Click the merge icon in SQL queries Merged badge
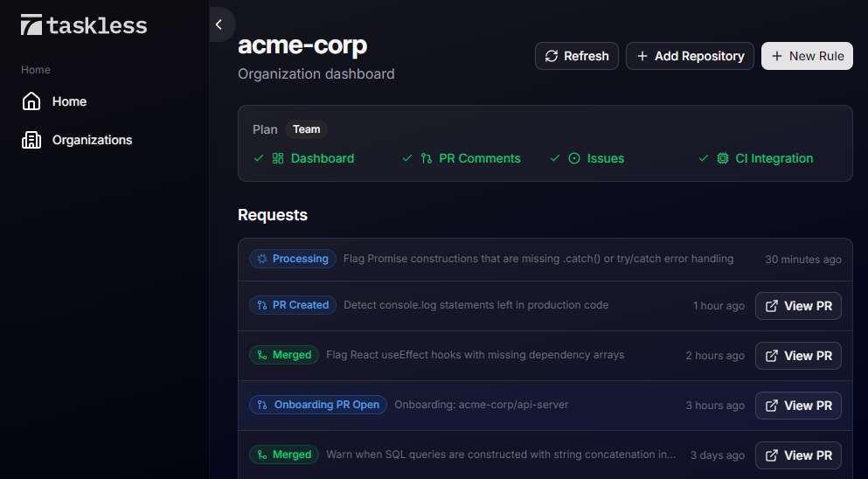This screenshot has width=868, height=479. [262, 455]
